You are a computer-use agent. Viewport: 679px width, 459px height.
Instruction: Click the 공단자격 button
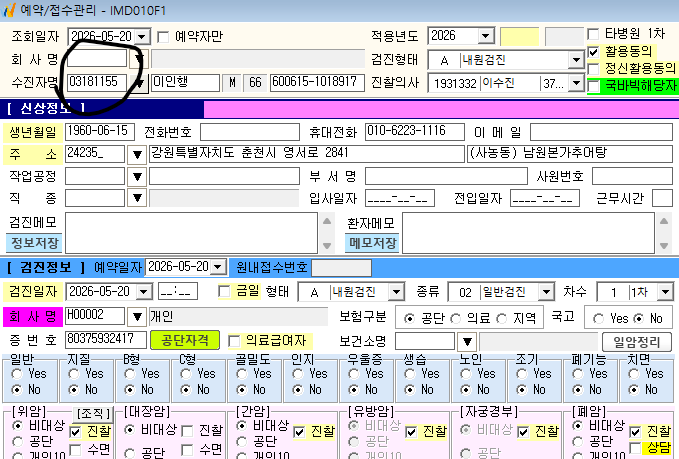click(x=185, y=340)
